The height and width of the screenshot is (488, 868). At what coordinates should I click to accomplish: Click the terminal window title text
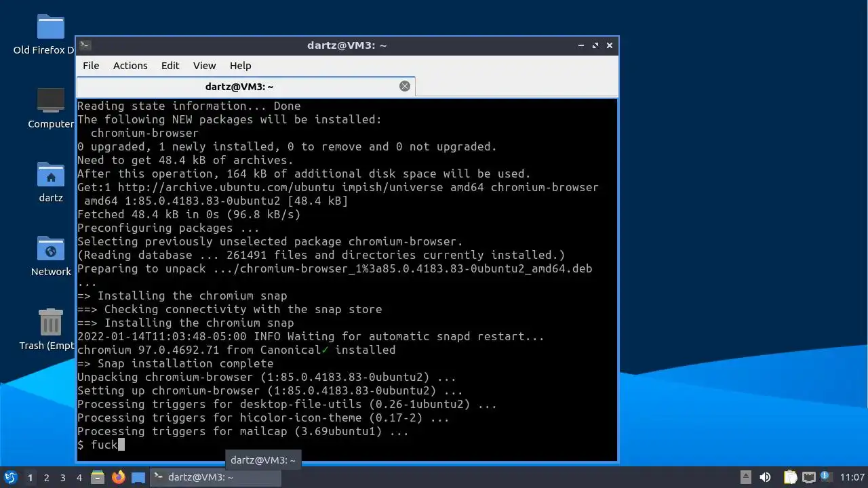tap(347, 45)
